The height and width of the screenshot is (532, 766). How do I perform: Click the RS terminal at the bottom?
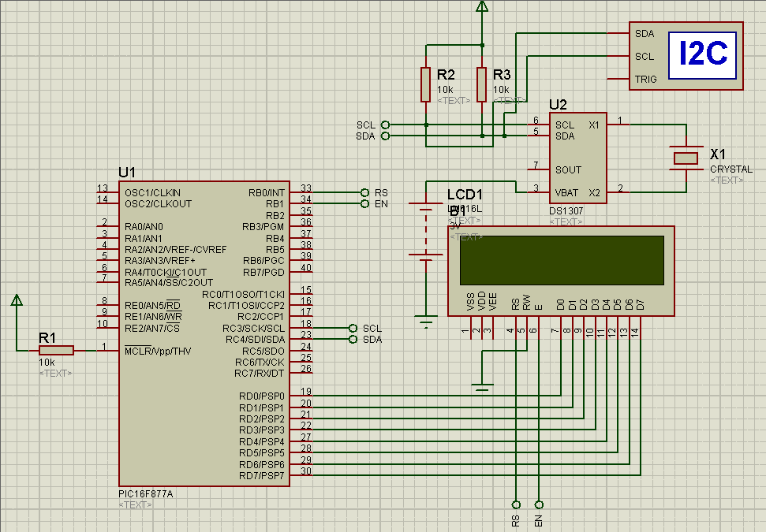click(517, 505)
